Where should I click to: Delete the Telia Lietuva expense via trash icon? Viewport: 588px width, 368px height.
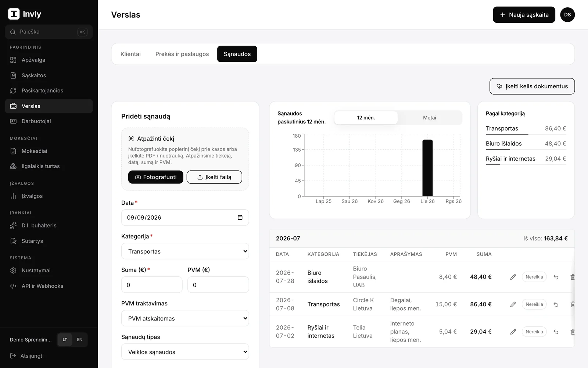[572, 332]
